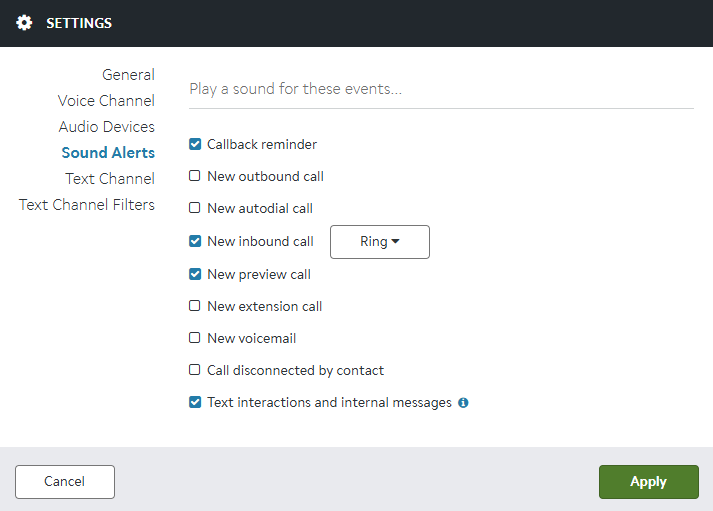Toggle Call disconnected by contact checkbox
Screen dimensions: 713x511
[195, 370]
